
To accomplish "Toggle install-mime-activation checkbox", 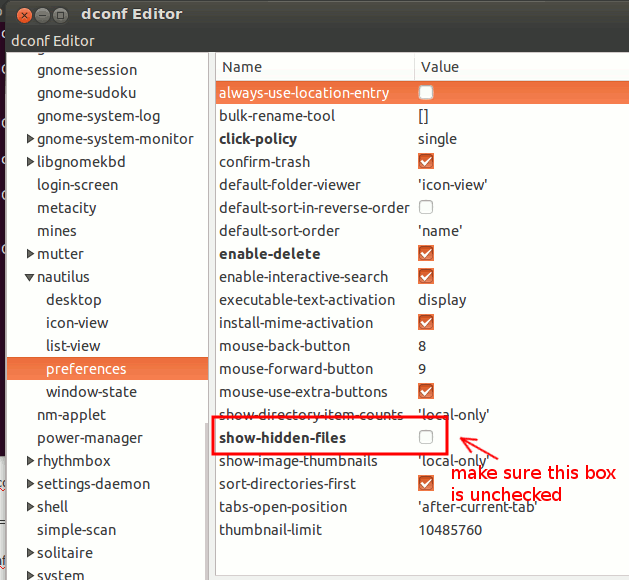I will [x=426, y=322].
